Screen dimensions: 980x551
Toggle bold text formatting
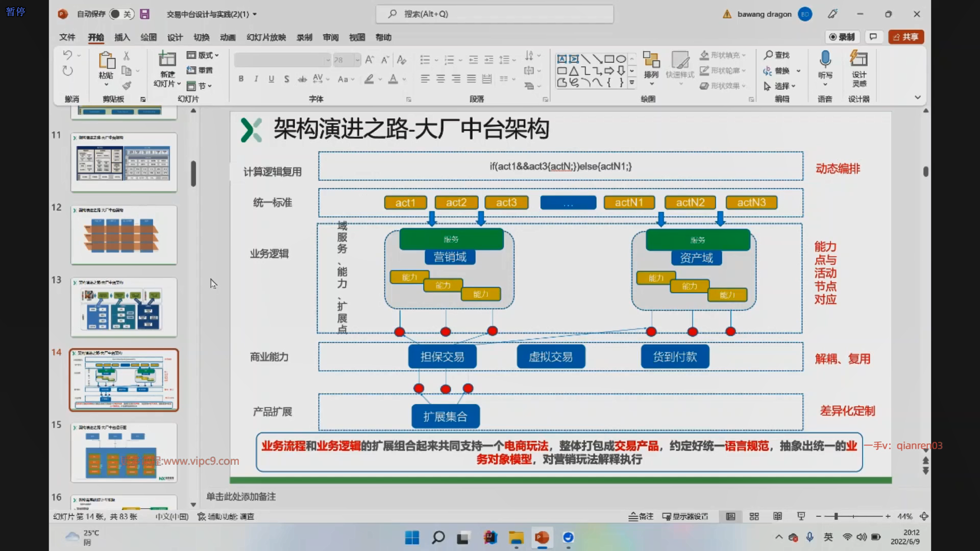(x=241, y=79)
